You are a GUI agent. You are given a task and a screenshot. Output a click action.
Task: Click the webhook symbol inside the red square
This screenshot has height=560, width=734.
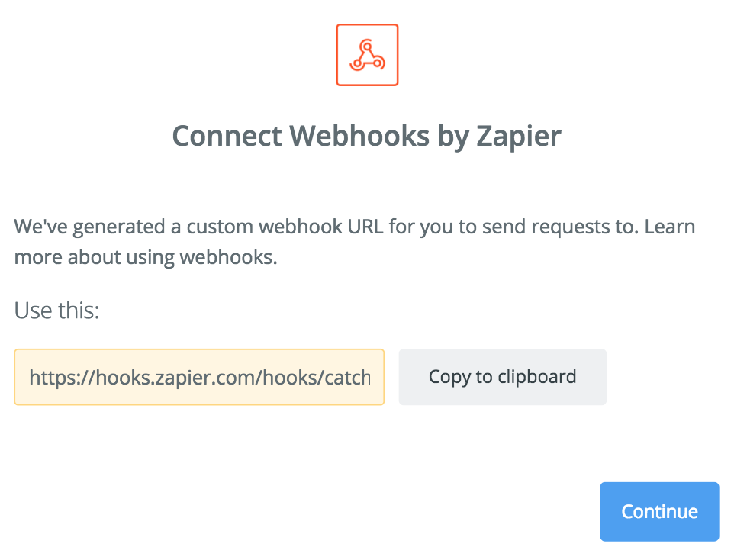(x=367, y=55)
